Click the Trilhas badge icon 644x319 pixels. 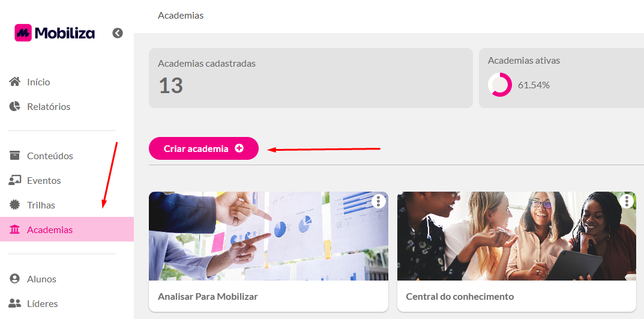point(15,205)
